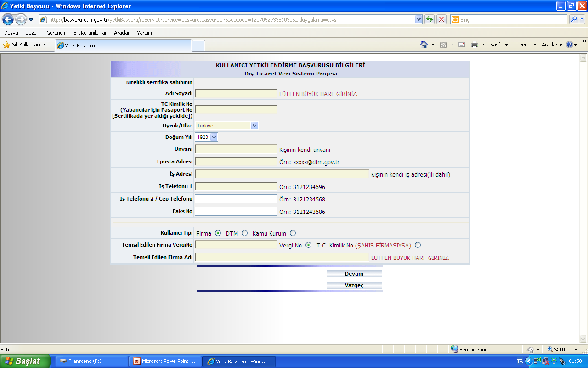The image size is (588, 368).
Task: Click the İş Adresi input field
Action: tap(282, 174)
